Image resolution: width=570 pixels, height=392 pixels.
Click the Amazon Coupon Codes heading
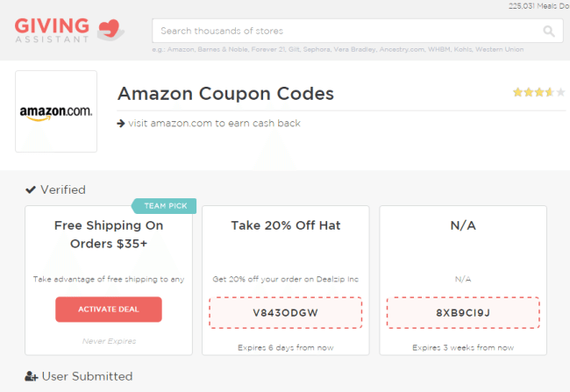225,94
